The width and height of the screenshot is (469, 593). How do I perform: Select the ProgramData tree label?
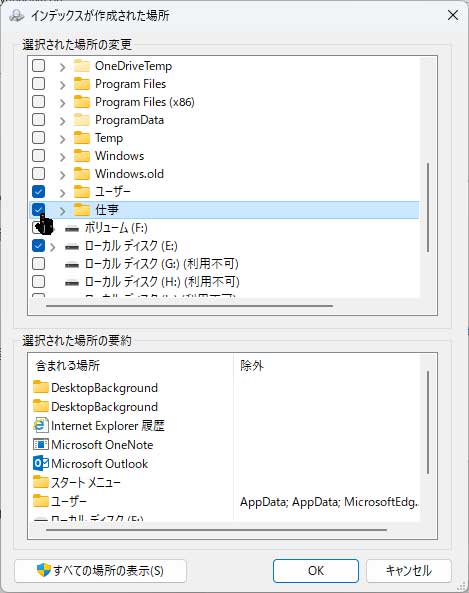(129, 120)
